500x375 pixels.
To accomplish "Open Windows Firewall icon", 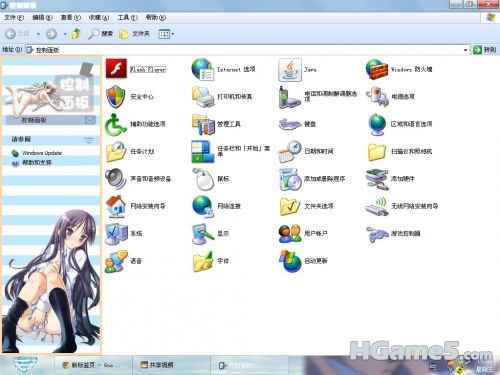I will (377, 69).
